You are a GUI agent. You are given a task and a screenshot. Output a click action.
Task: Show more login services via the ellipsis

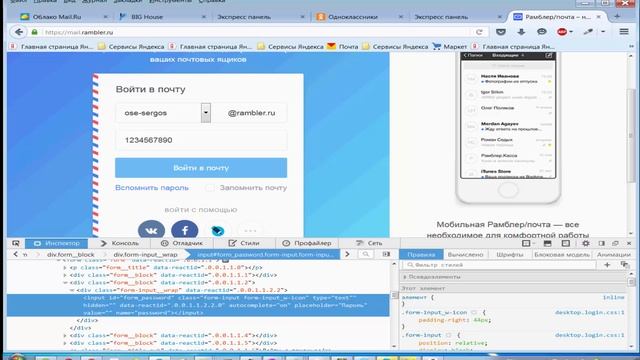tap(250, 231)
